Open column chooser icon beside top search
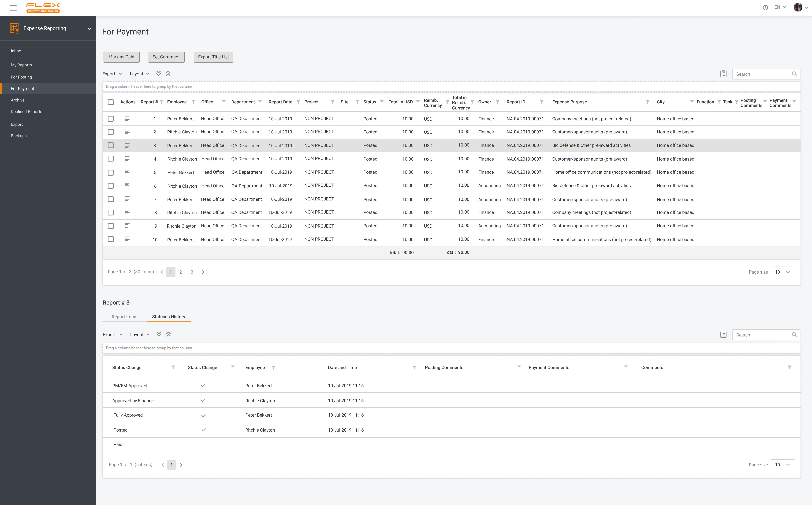This screenshot has width=812, height=505. coord(723,74)
